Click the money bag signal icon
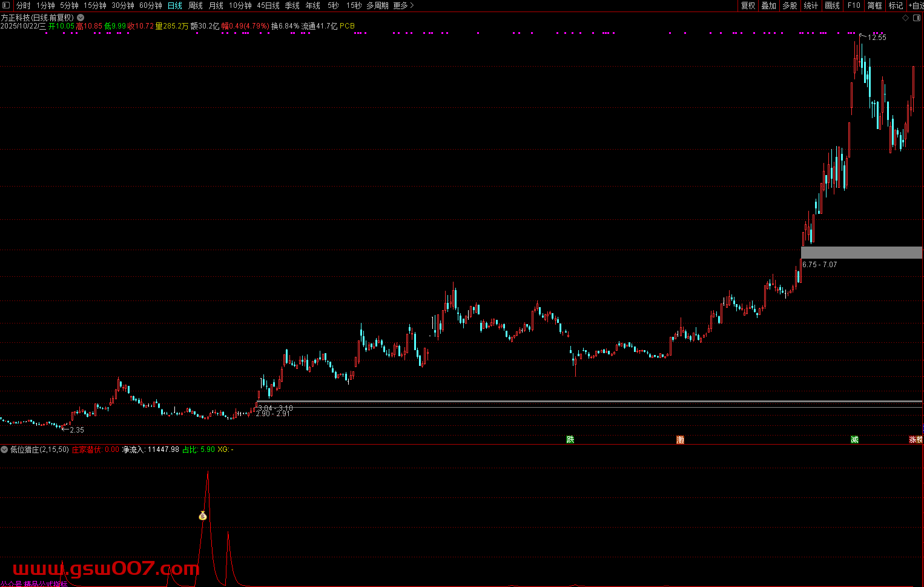This screenshot has height=587, width=924. pyautogui.click(x=203, y=516)
